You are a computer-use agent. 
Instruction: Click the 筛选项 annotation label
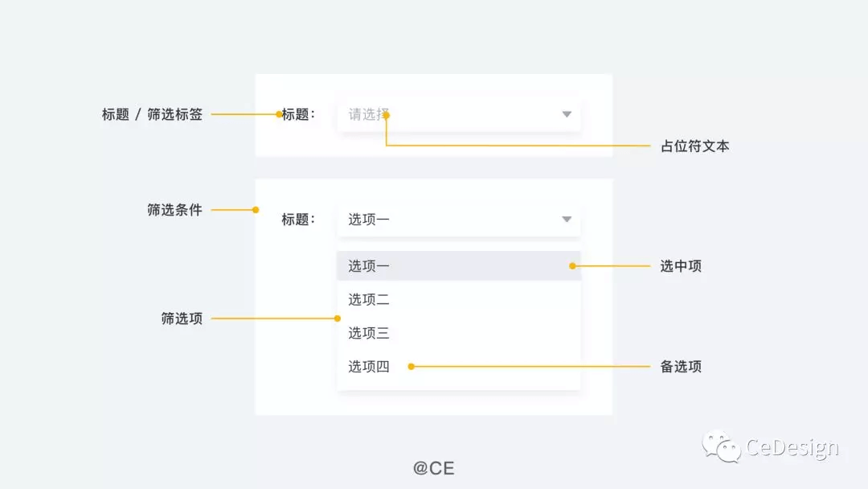coord(182,318)
